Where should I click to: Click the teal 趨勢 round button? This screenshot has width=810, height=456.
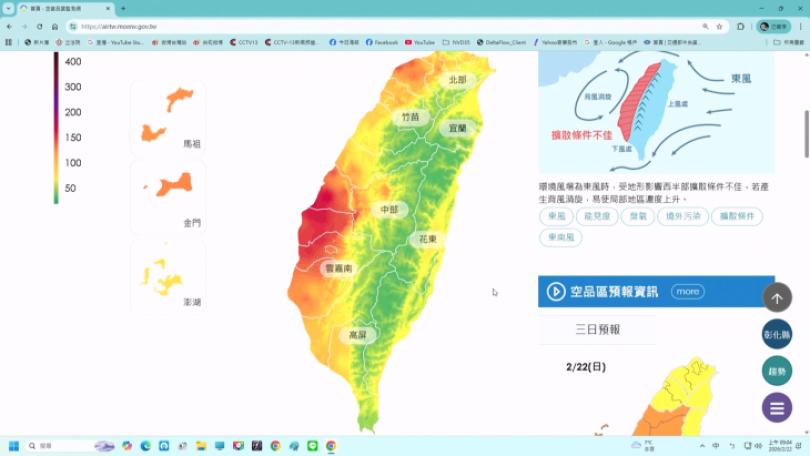(777, 371)
